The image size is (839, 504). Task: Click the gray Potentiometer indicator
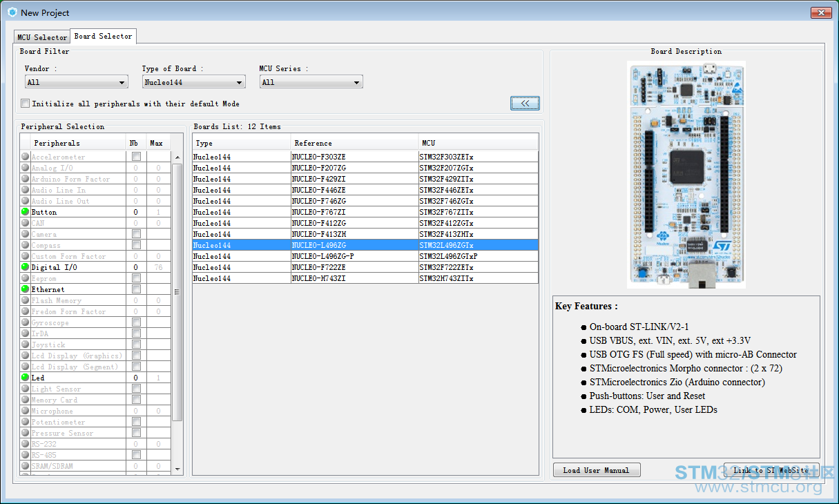click(26, 422)
